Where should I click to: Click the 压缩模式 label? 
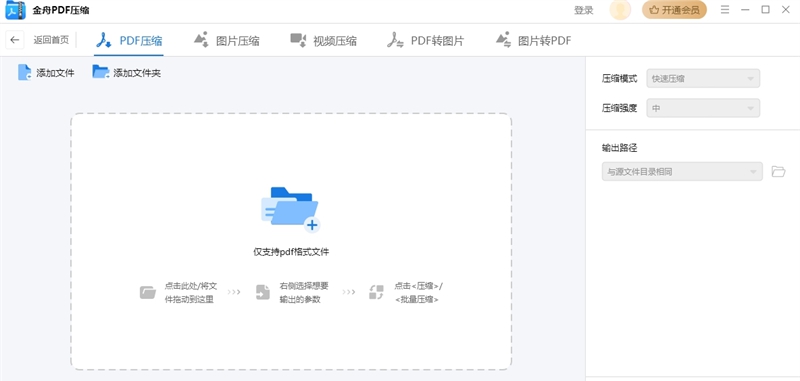619,79
